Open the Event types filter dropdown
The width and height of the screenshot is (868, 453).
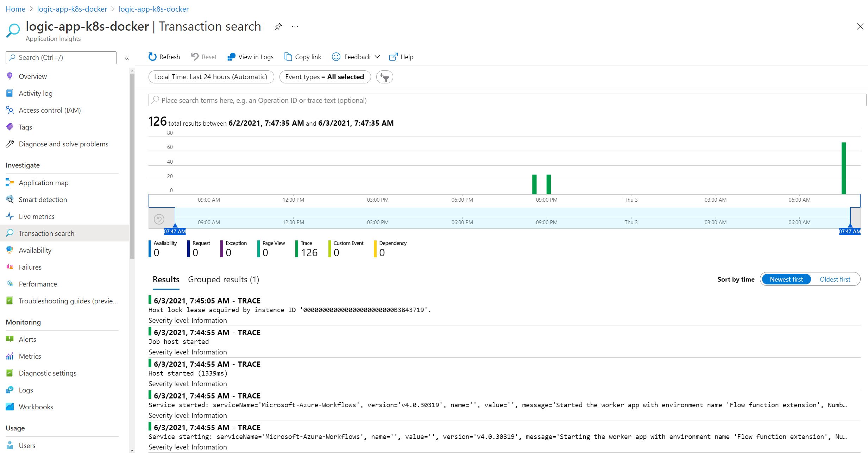pos(325,76)
